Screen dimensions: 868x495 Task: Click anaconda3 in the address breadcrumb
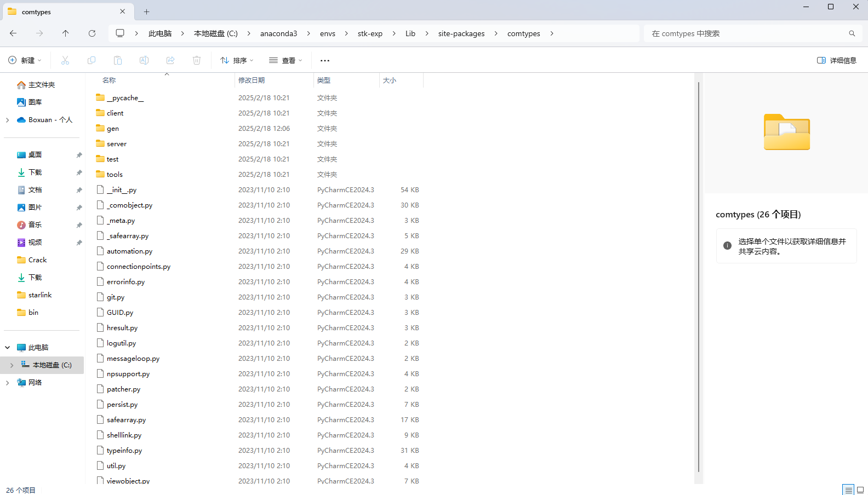(278, 33)
